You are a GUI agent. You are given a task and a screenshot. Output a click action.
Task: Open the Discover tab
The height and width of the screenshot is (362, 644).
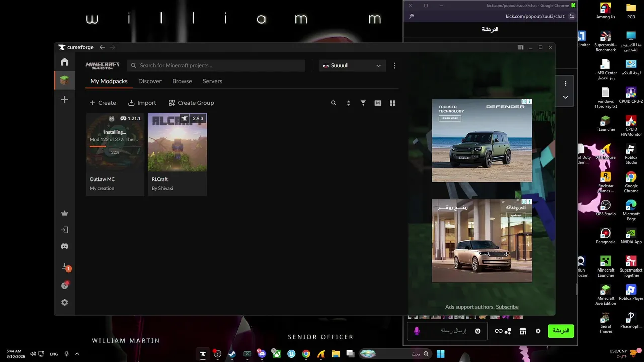[x=150, y=81]
